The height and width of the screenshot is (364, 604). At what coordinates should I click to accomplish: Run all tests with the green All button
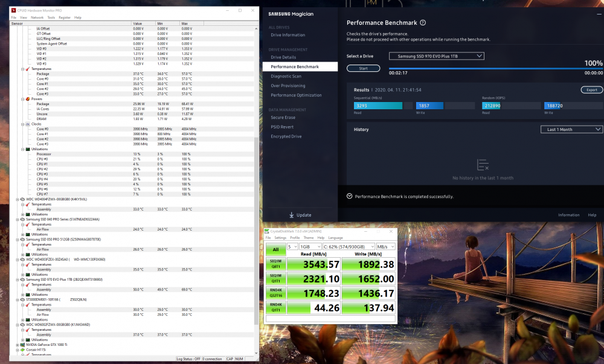[x=276, y=249]
